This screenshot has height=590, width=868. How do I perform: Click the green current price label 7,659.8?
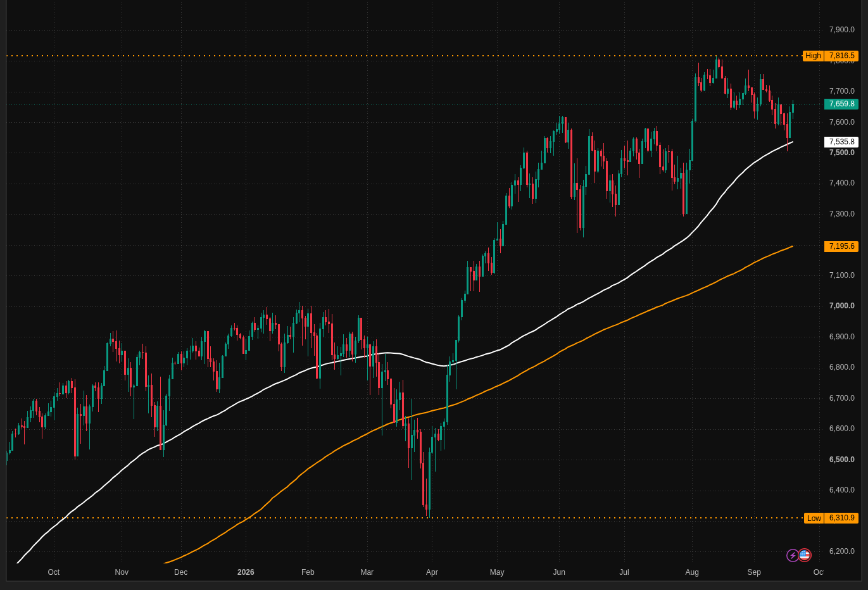[841, 104]
